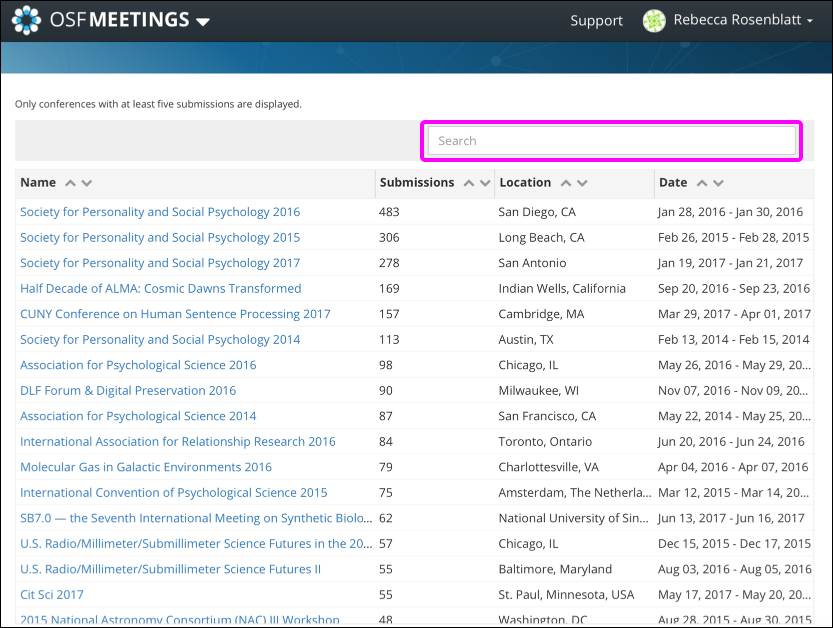
Task: Open the OSF Meetings dropdown arrow
Action: (x=203, y=22)
